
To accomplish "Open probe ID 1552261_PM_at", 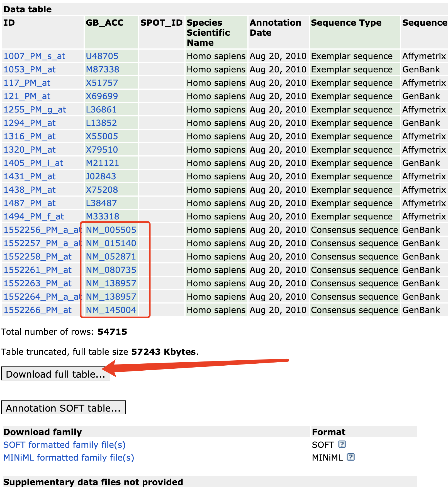I will click(x=38, y=270).
